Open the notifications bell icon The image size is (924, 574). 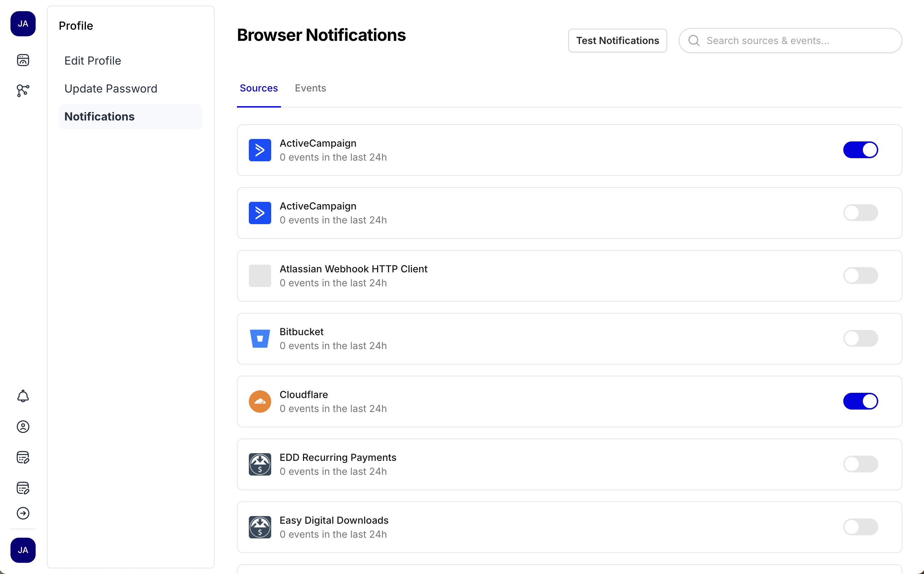point(23,396)
